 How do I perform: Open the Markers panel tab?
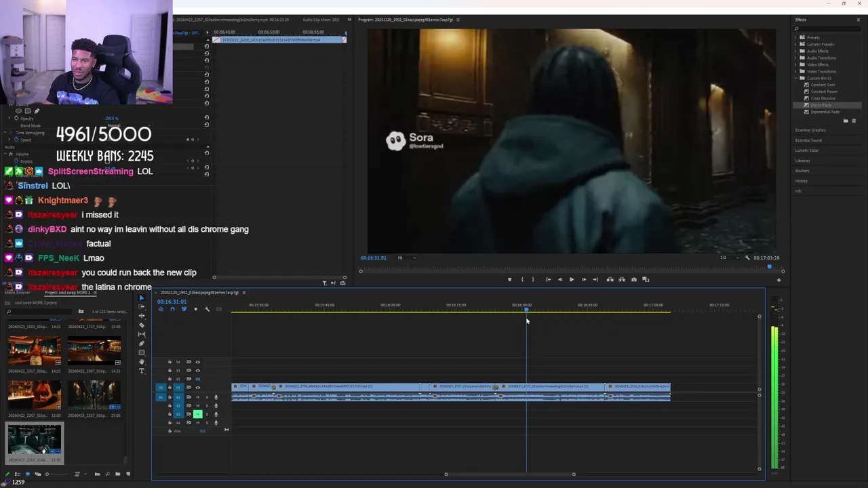point(802,171)
